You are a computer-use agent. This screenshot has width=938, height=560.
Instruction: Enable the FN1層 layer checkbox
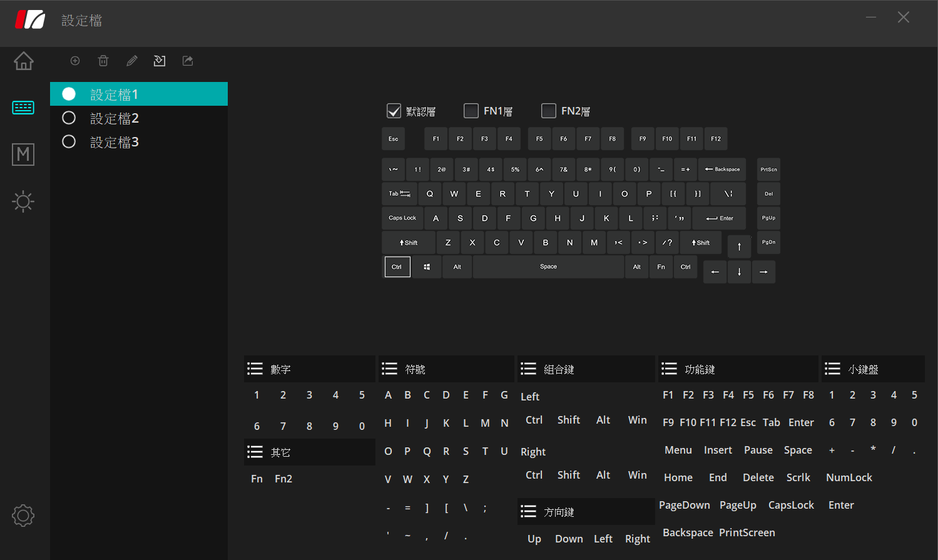coord(471,111)
